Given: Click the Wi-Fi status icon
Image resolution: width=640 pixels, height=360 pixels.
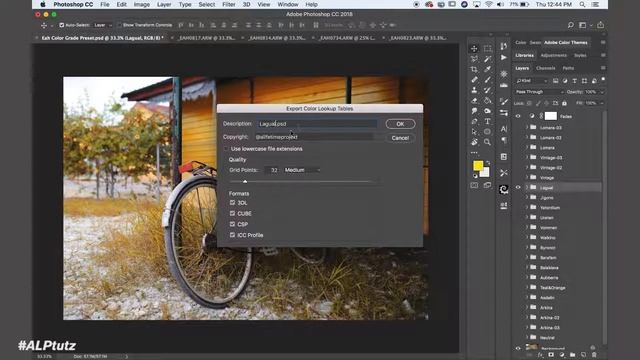Looking at the screenshot, I should pyautogui.click(x=489, y=4).
